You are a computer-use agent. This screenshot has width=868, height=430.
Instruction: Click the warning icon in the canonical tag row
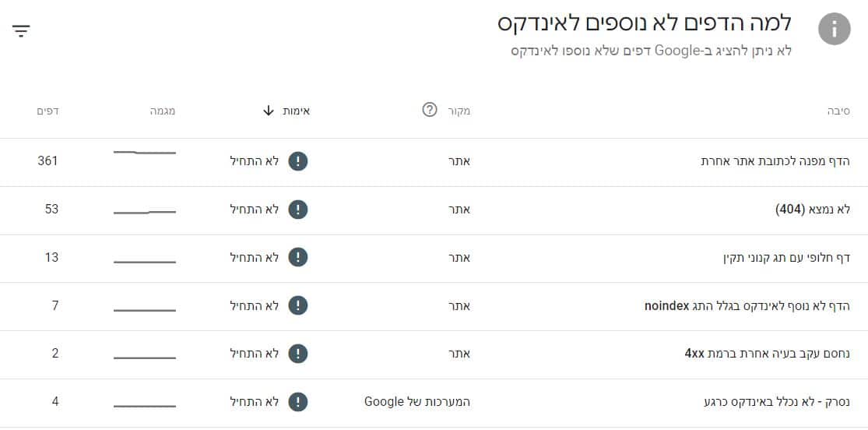click(298, 258)
